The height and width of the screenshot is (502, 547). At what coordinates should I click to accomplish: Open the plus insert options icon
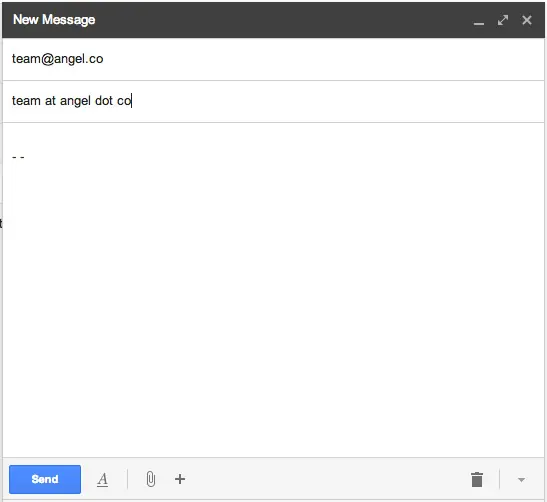pyautogui.click(x=180, y=479)
